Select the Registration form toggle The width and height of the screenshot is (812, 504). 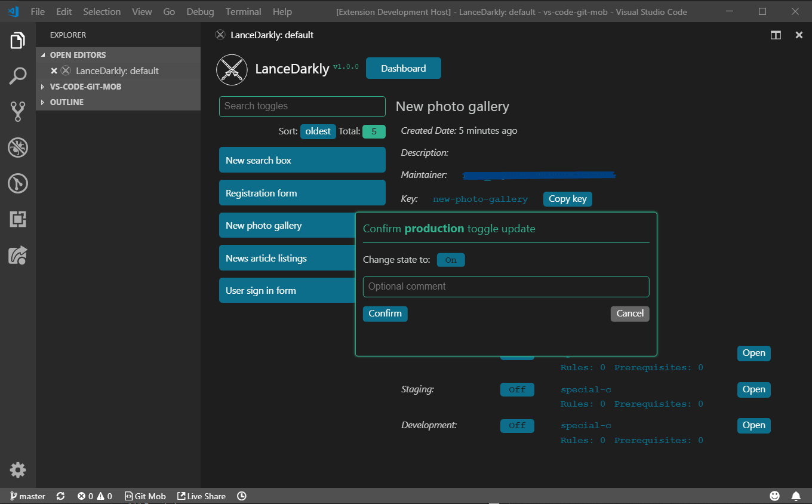click(302, 193)
